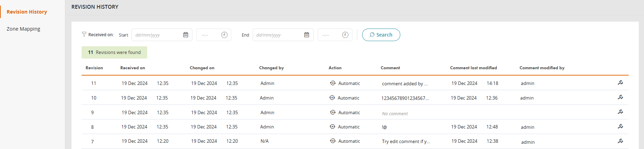Click the pin icon for revision 7
Image resolution: width=644 pixels, height=149 pixels.
pos(620,141)
